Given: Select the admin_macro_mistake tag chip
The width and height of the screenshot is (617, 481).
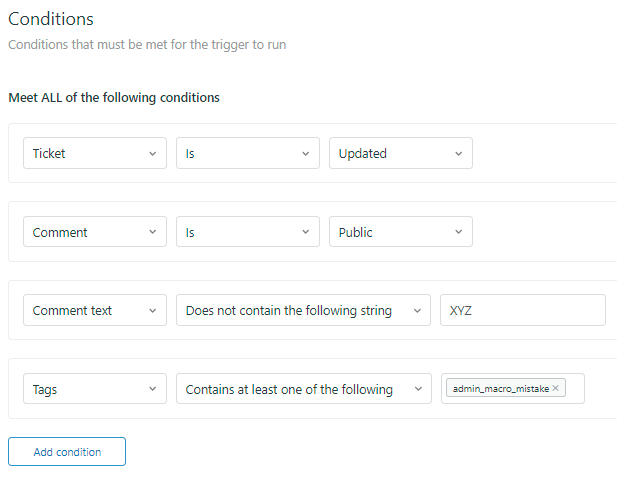Looking at the screenshot, I should click(x=499, y=389).
